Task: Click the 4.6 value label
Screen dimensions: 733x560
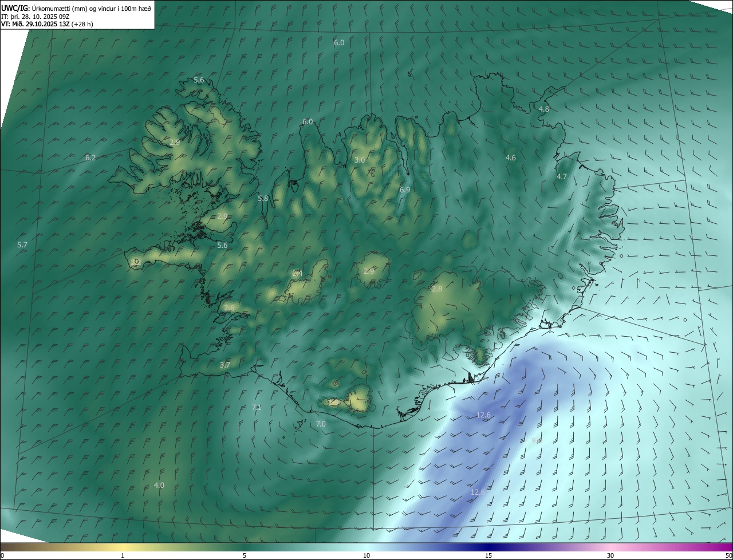Action: 511,157
